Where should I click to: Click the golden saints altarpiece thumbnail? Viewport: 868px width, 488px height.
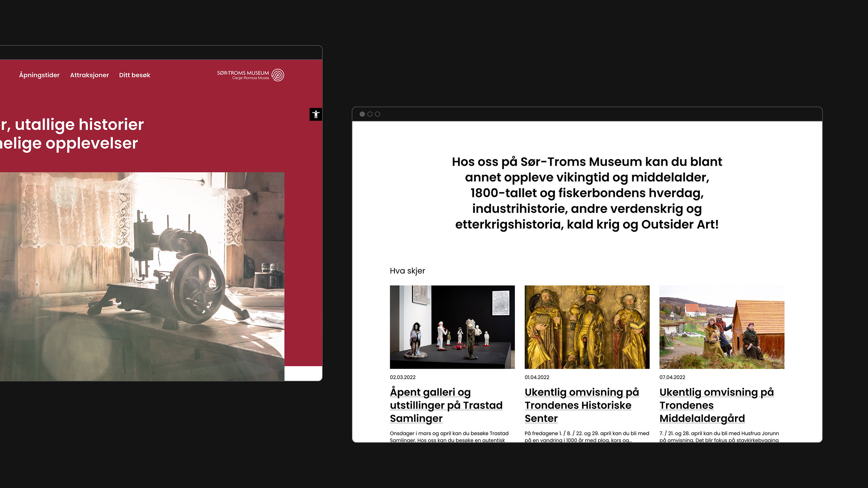[x=587, y=327]
